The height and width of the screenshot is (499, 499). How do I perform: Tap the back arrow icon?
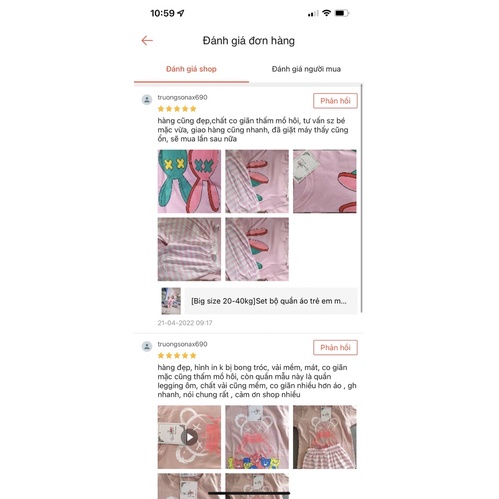point(147,41)
